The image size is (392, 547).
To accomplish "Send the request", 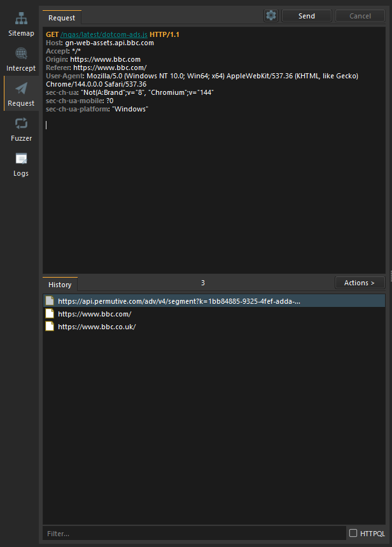I will click(307, 16).
